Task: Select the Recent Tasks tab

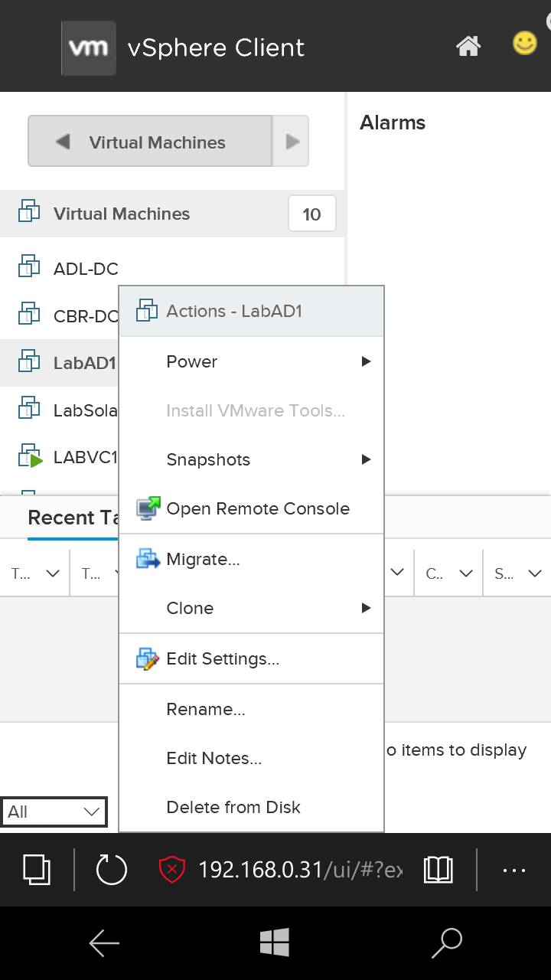Action: point(73,518)
